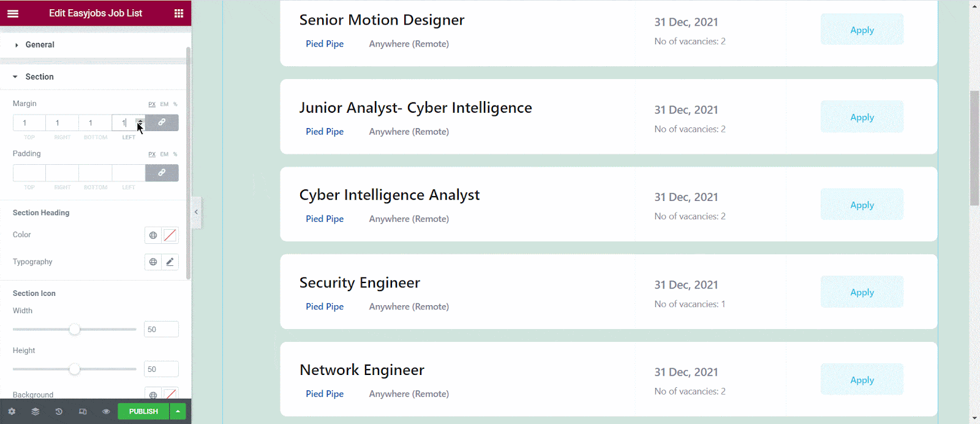Expand the General section
The width and height of the screenshot is (980, 424).
39,44
